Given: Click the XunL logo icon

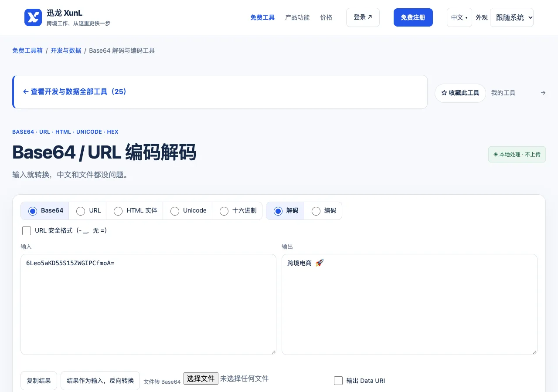Looking at the screenshot, I should (33, 17).
